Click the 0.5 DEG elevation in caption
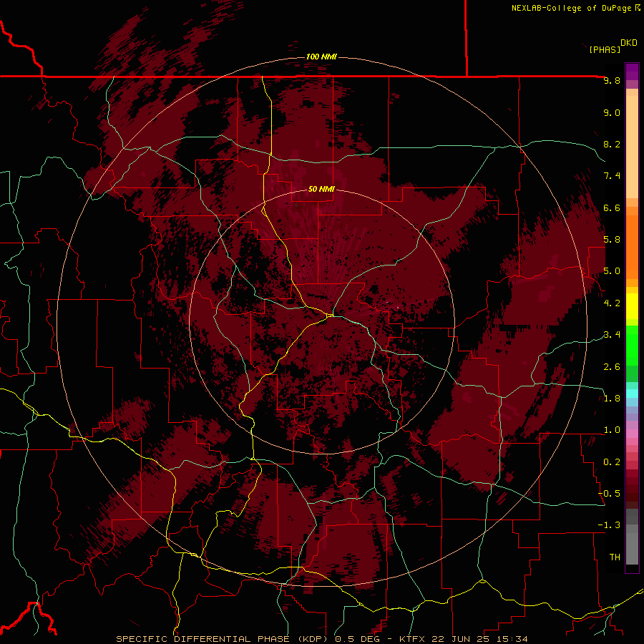 356,639
